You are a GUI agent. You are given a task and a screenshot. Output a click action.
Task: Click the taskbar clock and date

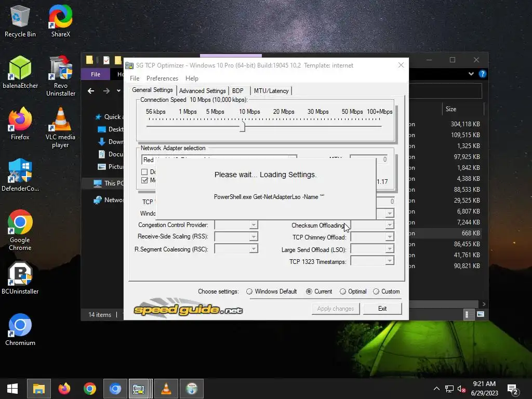485,389
